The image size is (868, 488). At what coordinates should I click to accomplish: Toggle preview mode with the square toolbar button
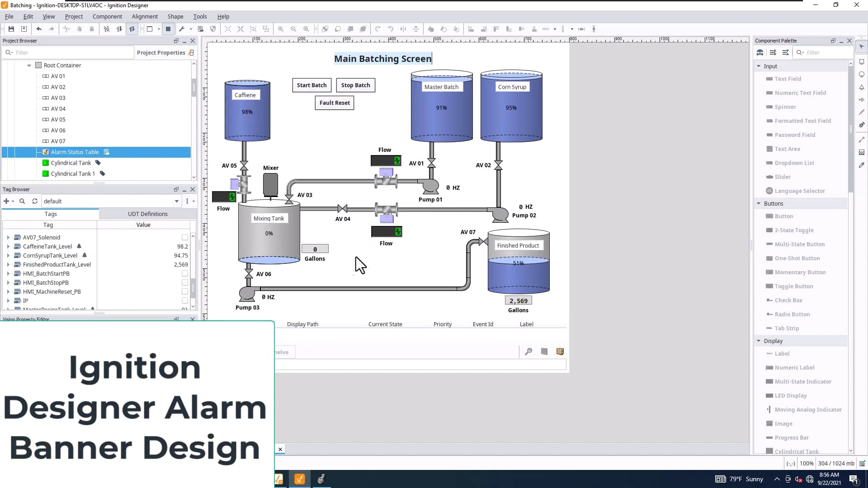point(168,29)
